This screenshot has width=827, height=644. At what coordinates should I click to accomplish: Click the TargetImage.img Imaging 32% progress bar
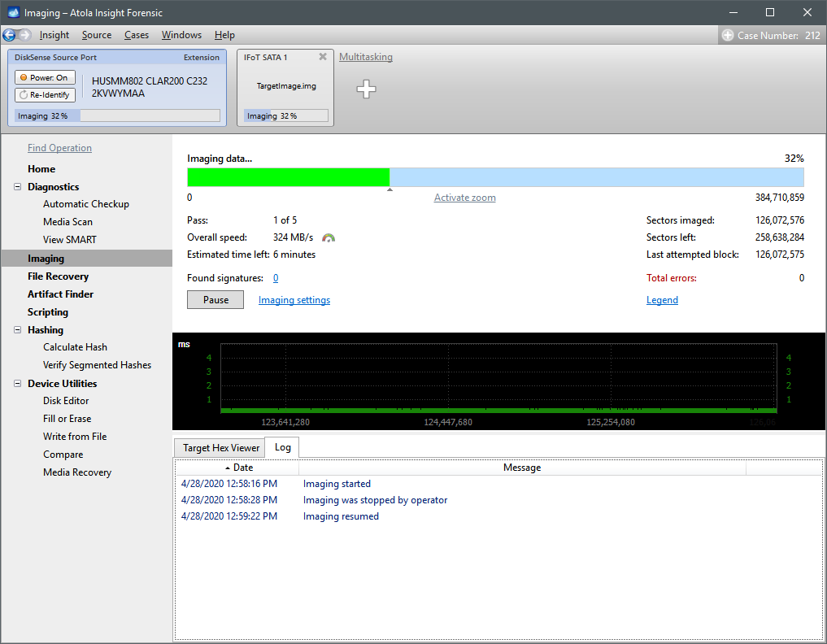click(x=286, y=115)
